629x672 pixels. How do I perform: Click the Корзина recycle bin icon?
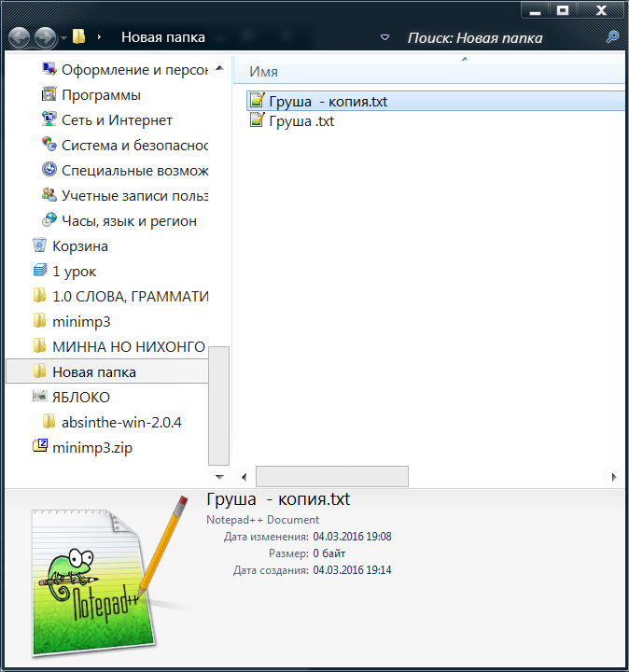coord(39,245)
